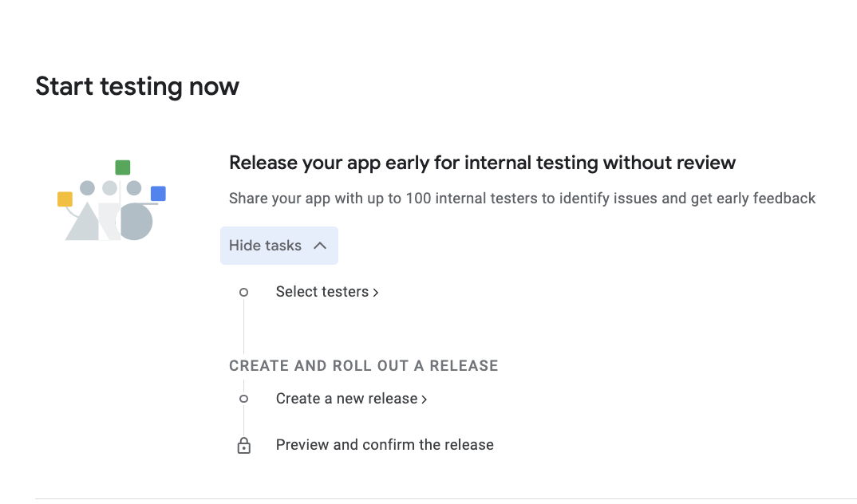Click the blue square in the illustration

point(158,194)
